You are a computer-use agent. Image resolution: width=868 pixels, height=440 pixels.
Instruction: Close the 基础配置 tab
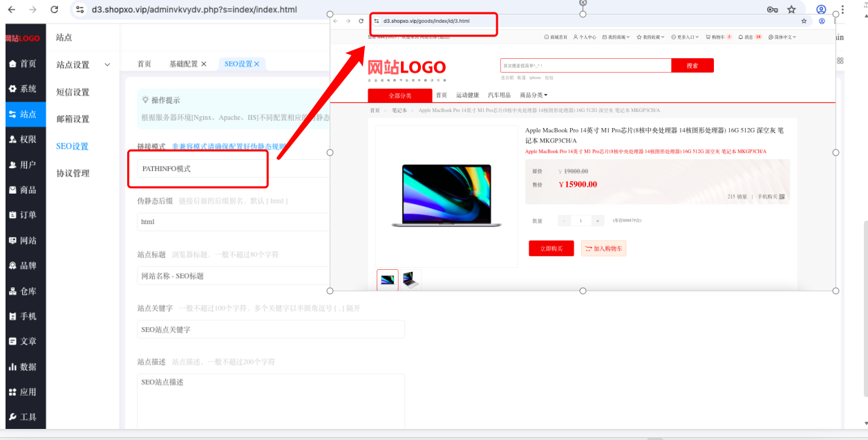[204, 64]
